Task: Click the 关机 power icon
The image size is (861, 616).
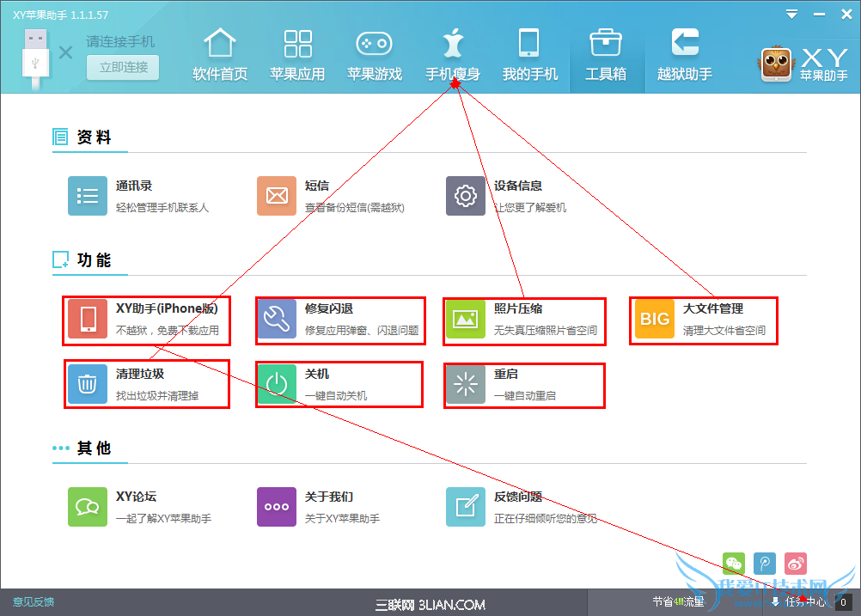Action: tap(276, 384)
